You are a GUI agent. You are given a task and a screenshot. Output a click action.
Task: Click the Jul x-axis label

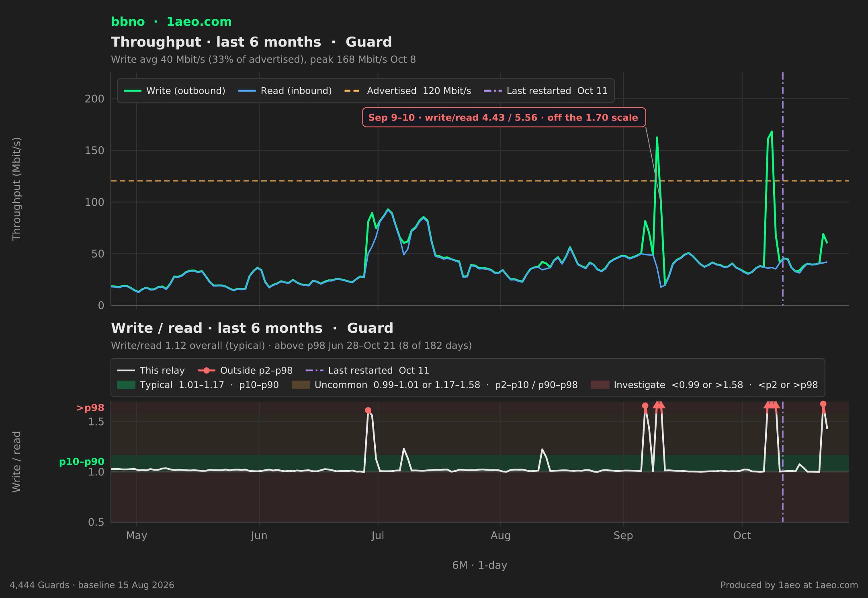378,536
